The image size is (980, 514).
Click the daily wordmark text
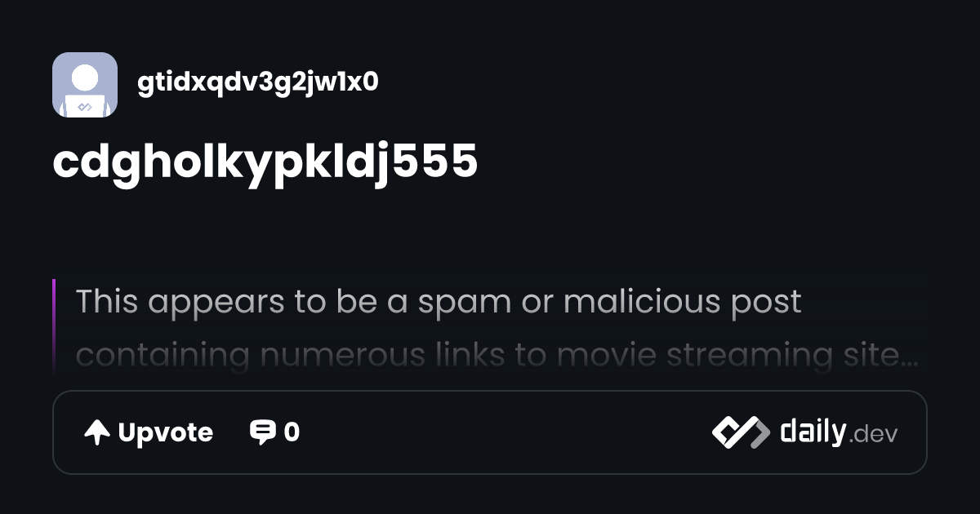813,432
